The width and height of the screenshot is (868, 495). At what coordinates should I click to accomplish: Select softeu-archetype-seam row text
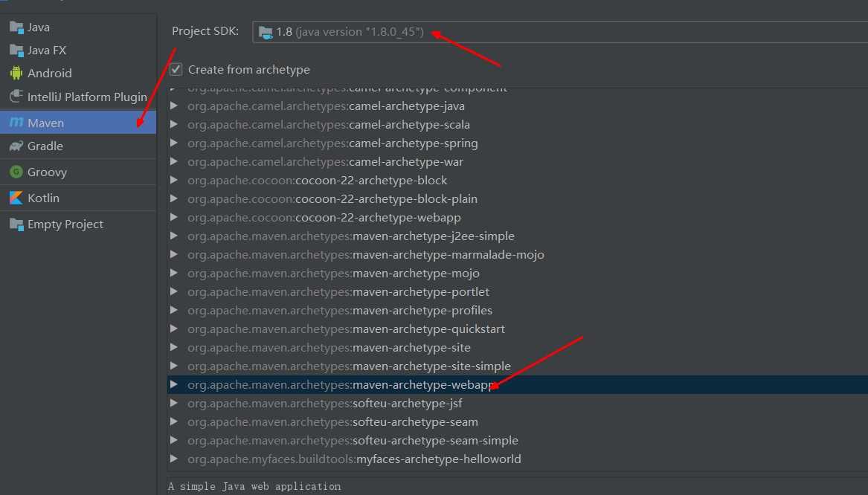[332, 422]
